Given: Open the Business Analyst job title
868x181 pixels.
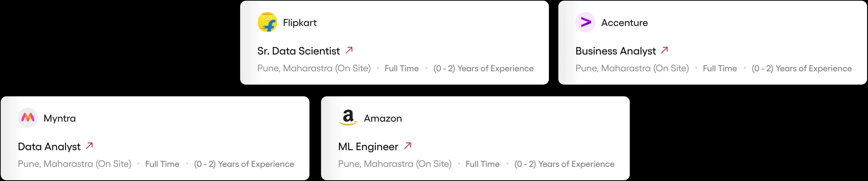Looking at the screenshot, I should (x=615, y=51).
